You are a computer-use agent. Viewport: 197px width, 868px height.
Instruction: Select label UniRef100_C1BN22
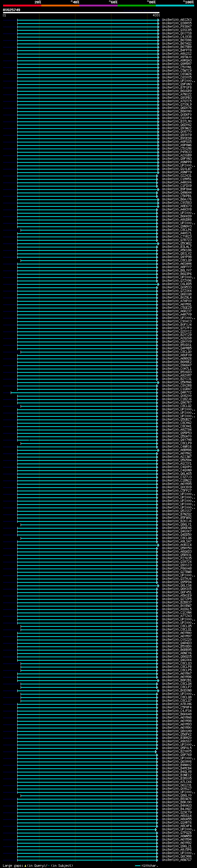[x=177, y=481]
